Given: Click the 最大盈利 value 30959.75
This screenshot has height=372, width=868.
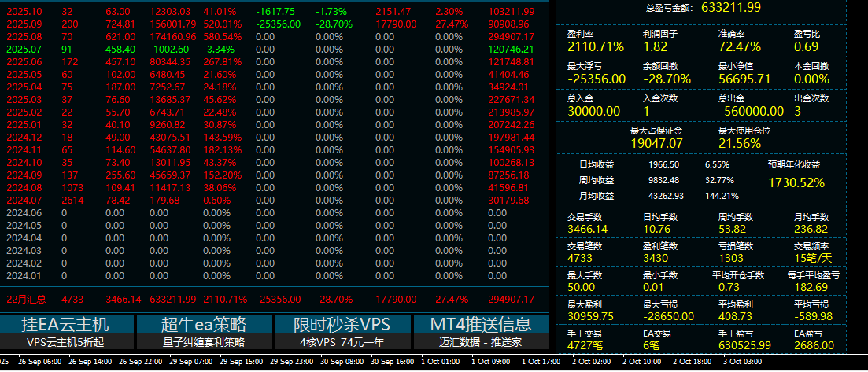Looking at the screenshot, I should tap(591, 316).
